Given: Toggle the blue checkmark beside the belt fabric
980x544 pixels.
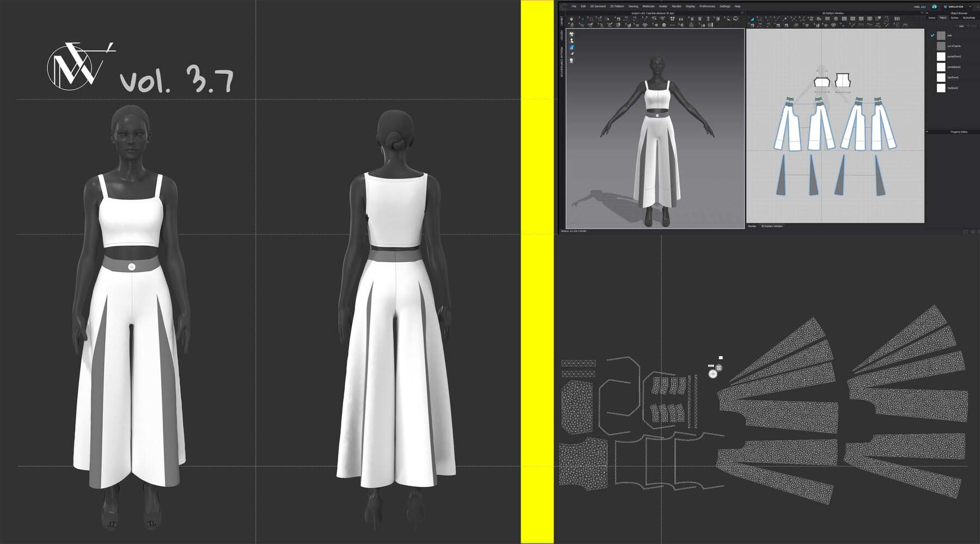Looking at the screenshot, I should [933, 35].
